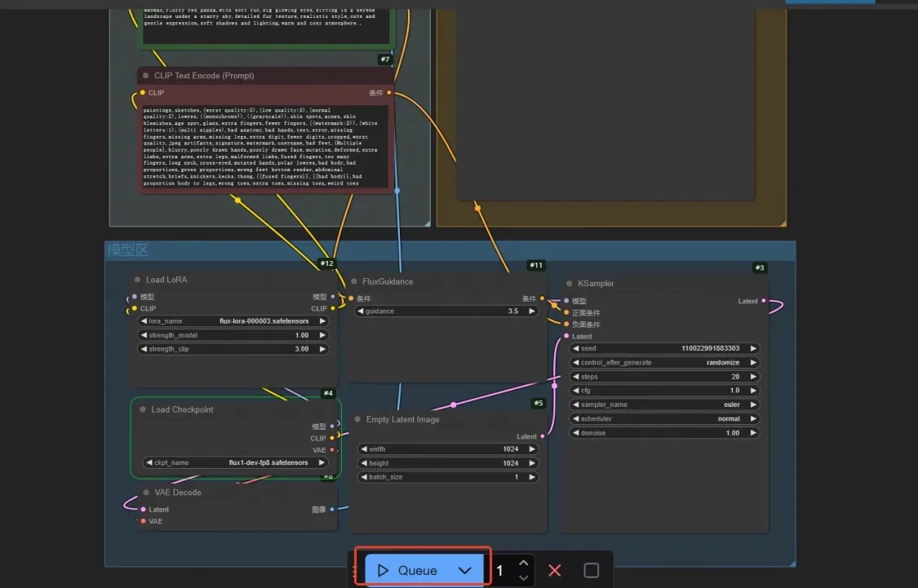Click Latent output port on Empty Latent Image
Screen dimensions: 918x588
point(542,436)
